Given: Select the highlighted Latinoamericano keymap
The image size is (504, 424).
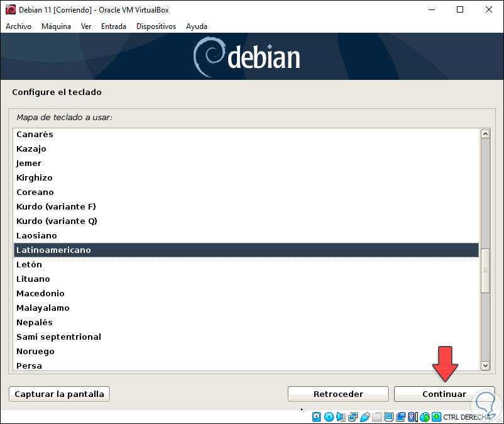Looking at the screenshot, I should click(x=246, y=250).
